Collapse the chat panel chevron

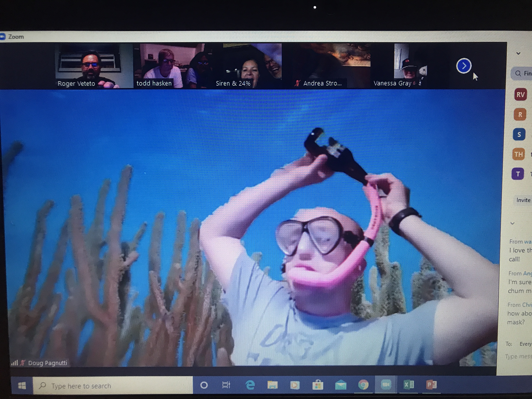[512, 223]
